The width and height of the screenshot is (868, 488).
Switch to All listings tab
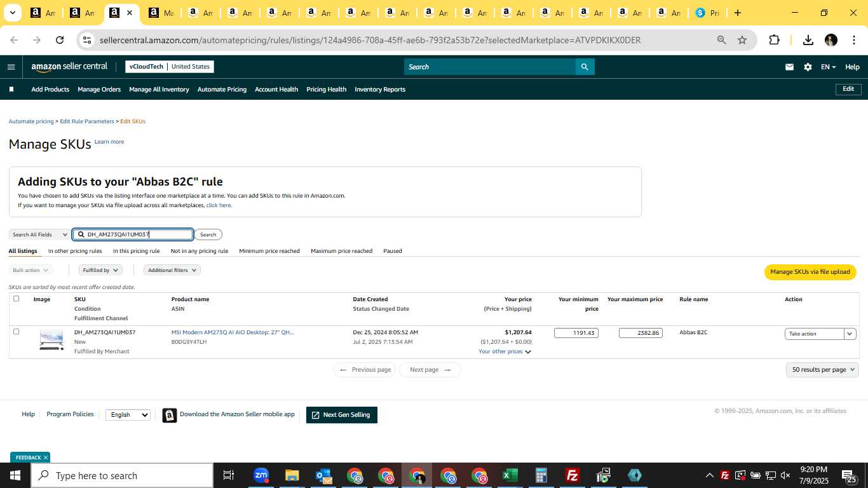pos(23,251)
